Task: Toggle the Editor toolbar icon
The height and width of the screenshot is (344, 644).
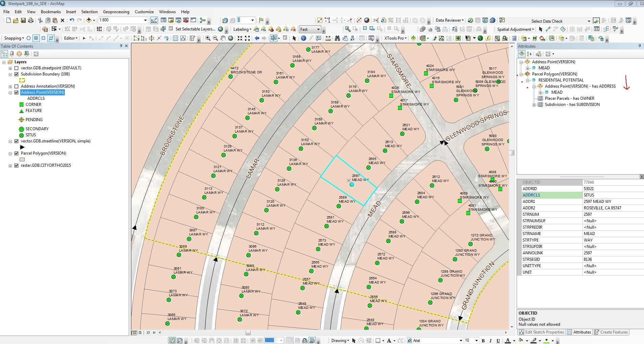Action: click(x=153, y=20)
